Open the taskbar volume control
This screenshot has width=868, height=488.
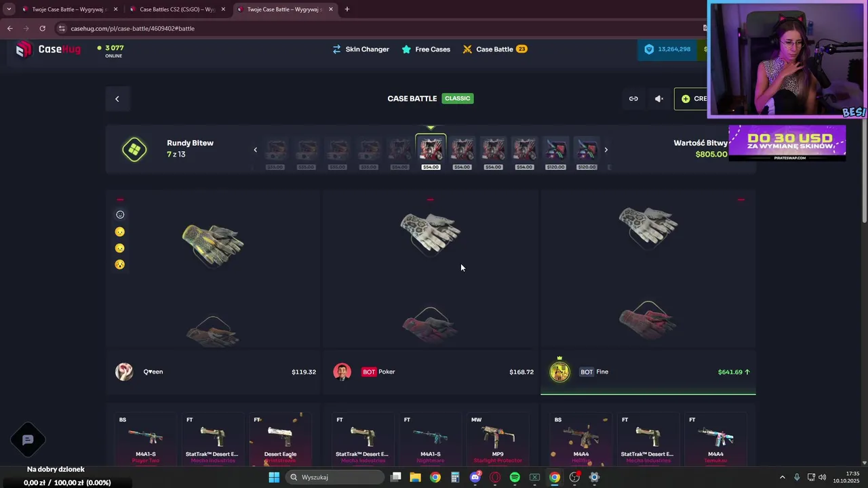pyautogui.click(x=823, y=477)
